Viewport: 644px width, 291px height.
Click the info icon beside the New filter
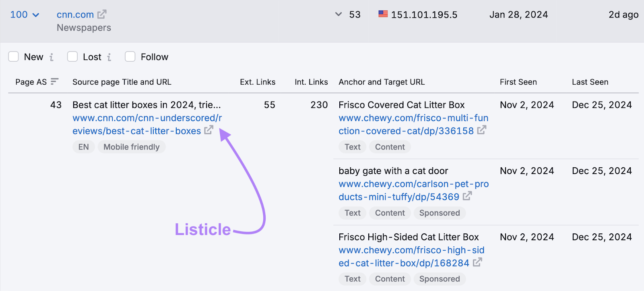[52, 57]
